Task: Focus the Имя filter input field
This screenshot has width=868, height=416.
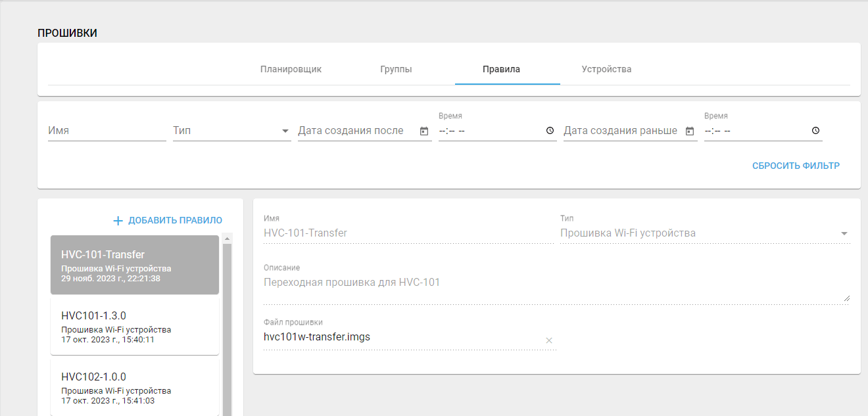Action: point(107,131)
